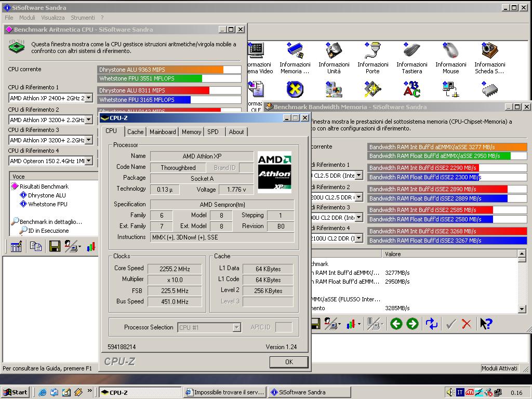Screen dimensions: 532x399
Task: Open Informazioni Unità hard disk icon
Action: 334,51
